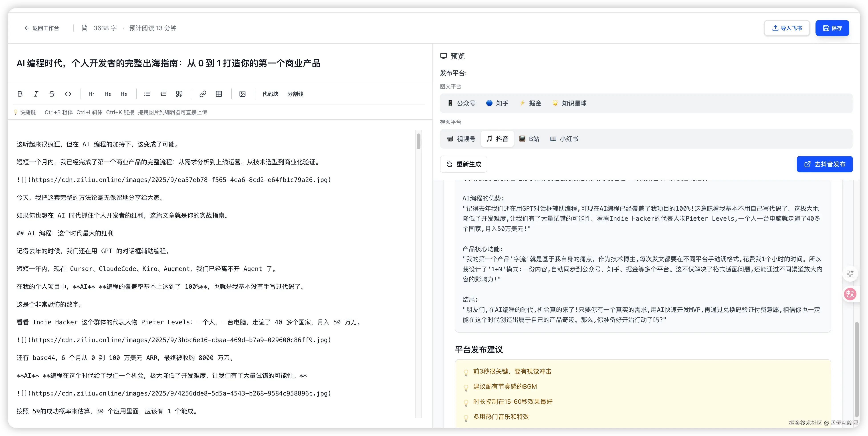Switch to the B站 platform tab
Image resolution: width=868 pixels, height=436 pixels.
[529, 139]
